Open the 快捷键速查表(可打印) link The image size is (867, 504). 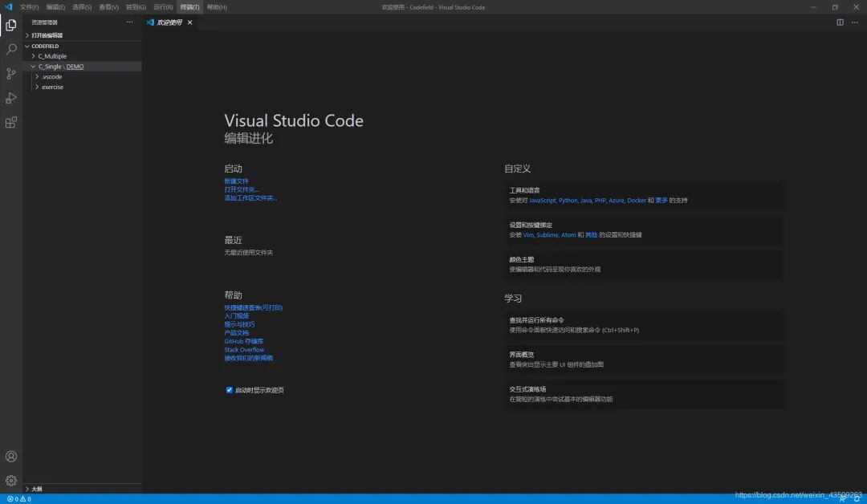tap(253, 308)
